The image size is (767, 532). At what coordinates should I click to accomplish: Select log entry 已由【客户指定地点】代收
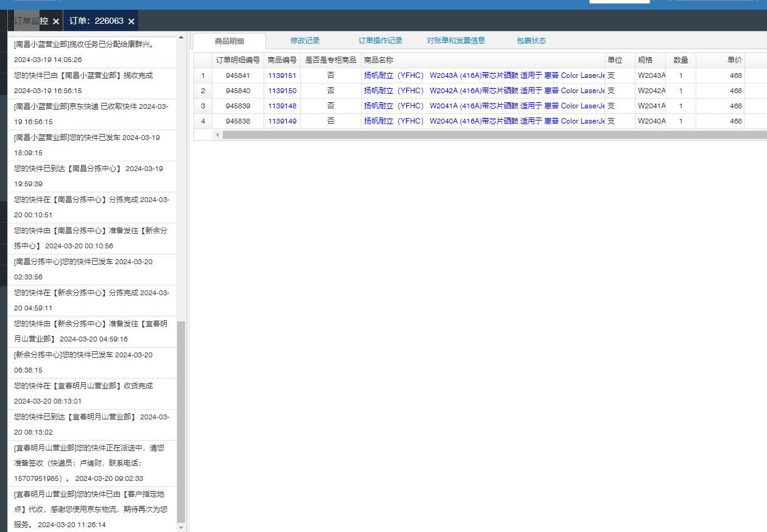(92, 509)
